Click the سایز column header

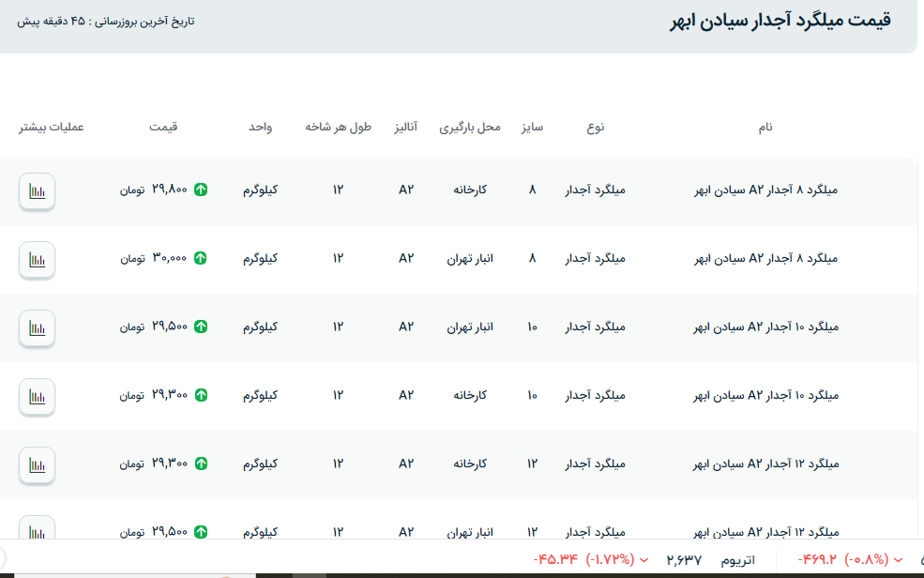[532, 127]
